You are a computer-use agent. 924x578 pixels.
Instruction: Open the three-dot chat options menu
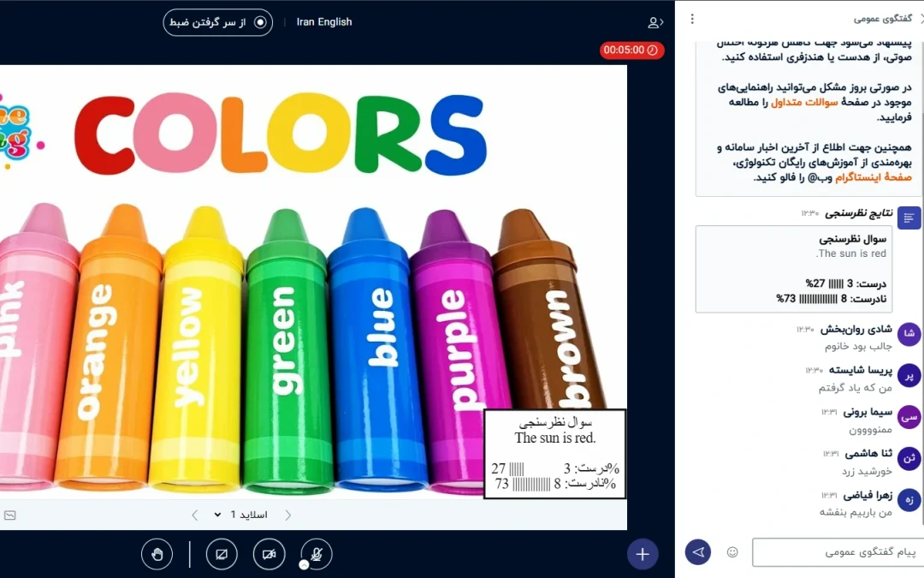tap(692, 20)
